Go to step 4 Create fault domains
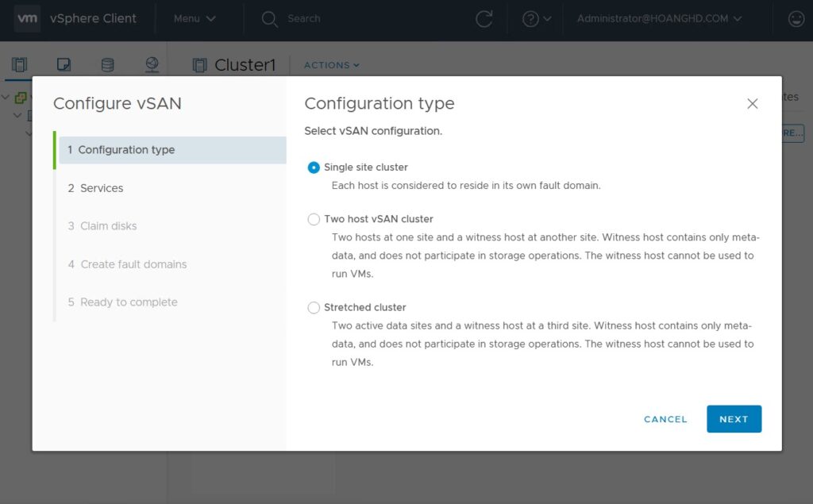 coord(127,264)
